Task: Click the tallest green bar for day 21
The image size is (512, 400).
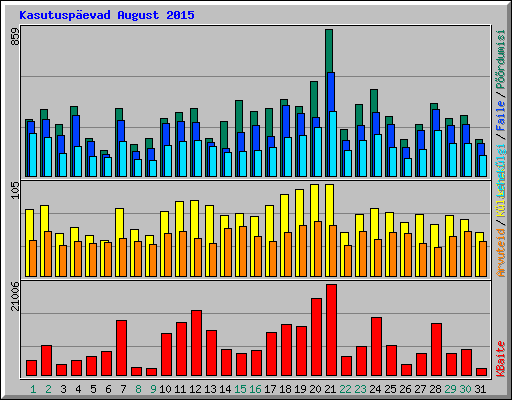Action: pos(329,50)
